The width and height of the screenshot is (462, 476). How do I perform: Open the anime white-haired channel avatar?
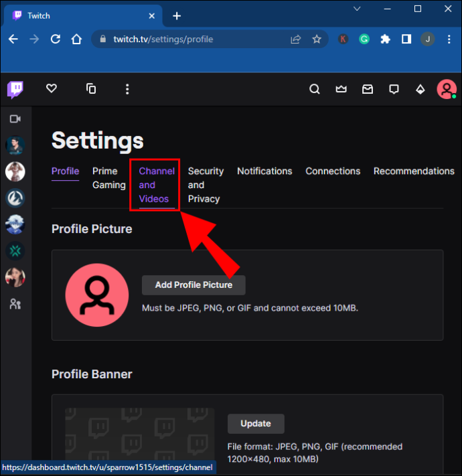click(15, 225)
